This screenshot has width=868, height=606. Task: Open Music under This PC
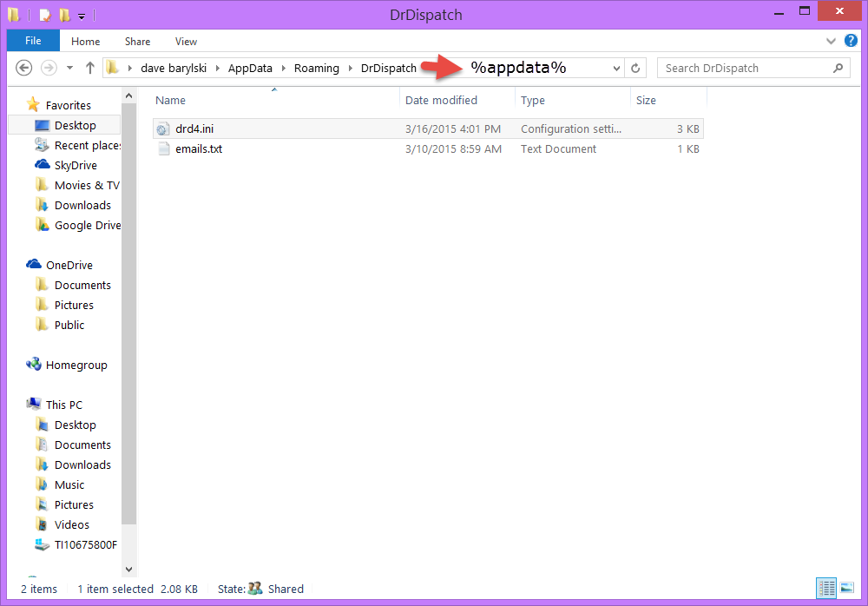pos(69,484)
